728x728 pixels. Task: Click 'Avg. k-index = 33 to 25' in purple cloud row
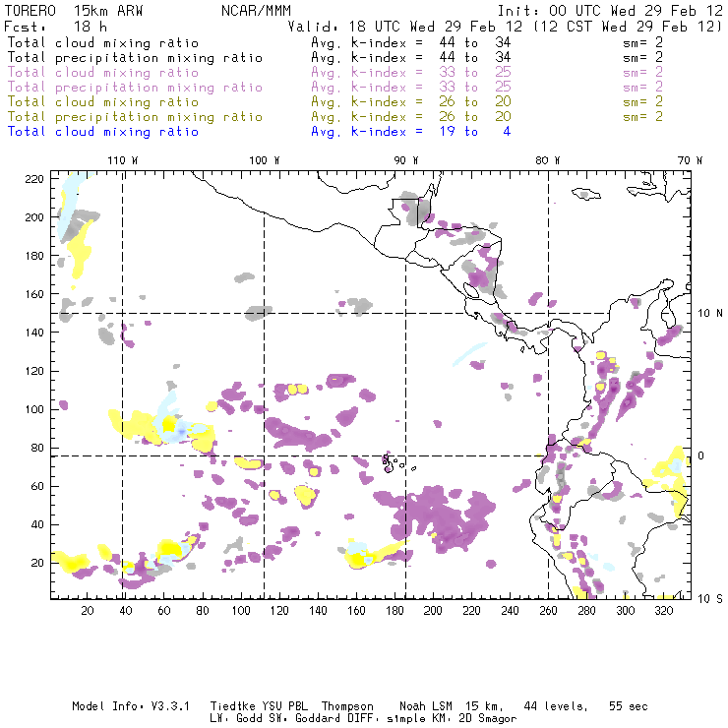[411, 73]
